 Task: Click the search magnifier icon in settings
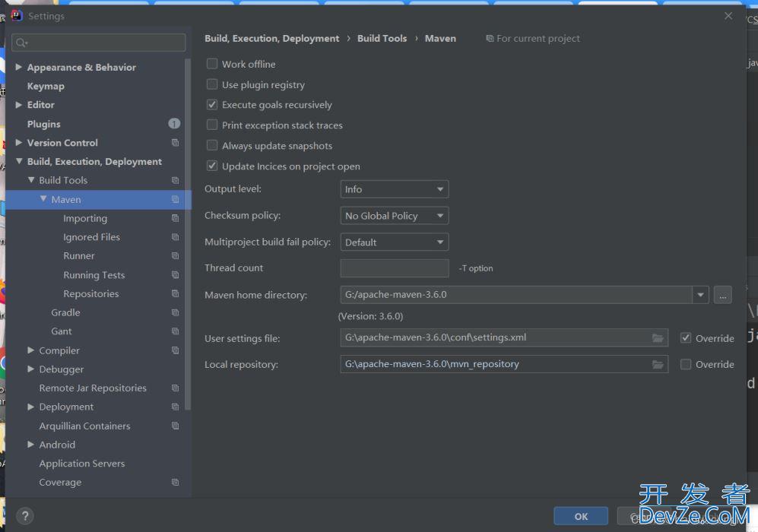(x=21, y=43)
